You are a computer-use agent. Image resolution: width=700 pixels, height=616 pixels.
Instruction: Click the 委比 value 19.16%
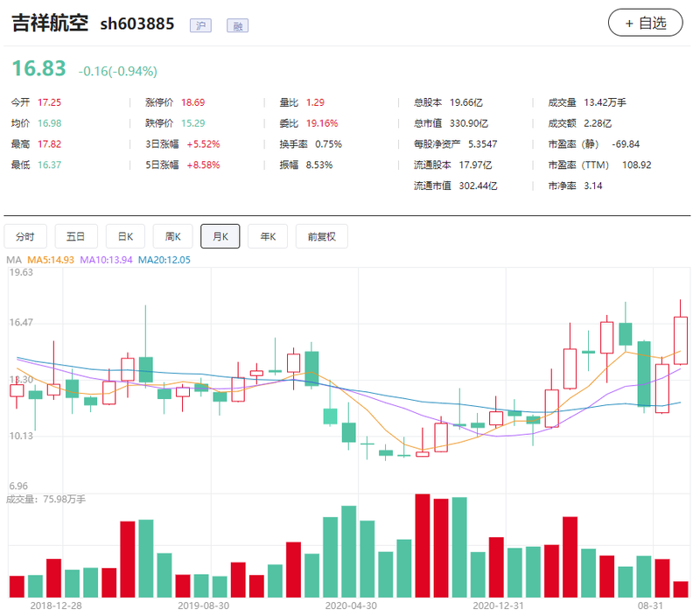(x=322, y=123)
